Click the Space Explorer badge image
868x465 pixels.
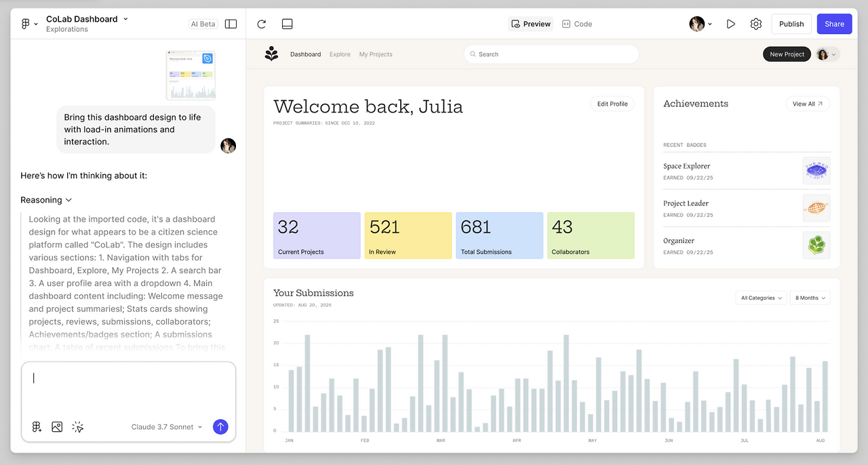[x=816, y=171]
